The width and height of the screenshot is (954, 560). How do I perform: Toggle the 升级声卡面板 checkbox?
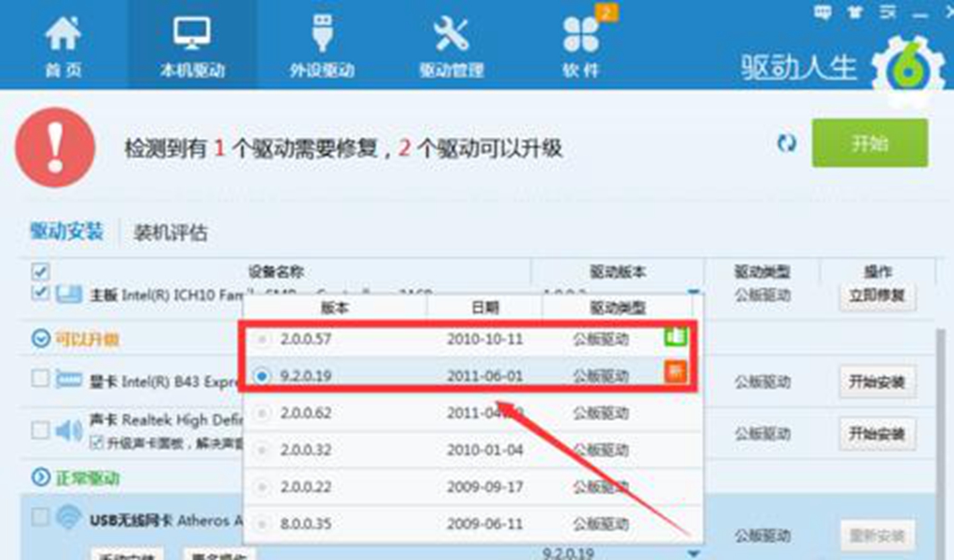(x=97, y=442)
